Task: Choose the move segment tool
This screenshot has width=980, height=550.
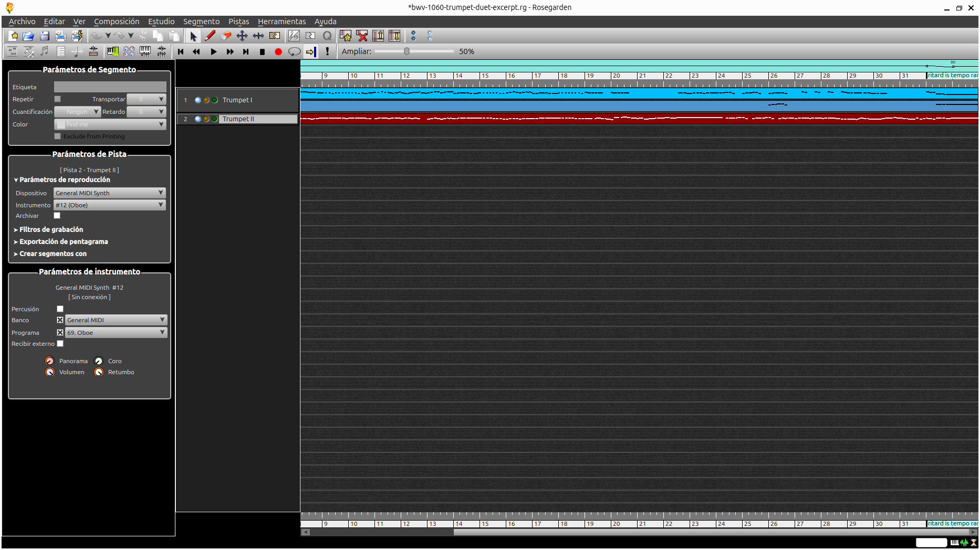Action: (242, 36)
